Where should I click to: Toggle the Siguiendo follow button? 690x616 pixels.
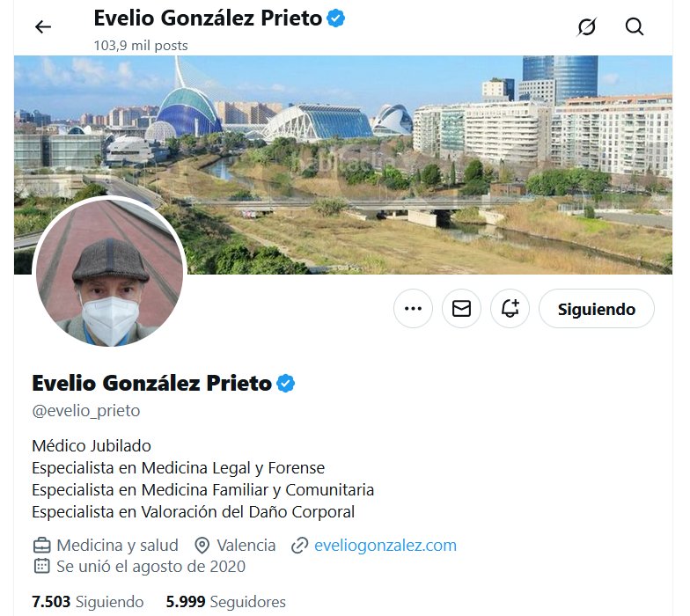point(597,308)
